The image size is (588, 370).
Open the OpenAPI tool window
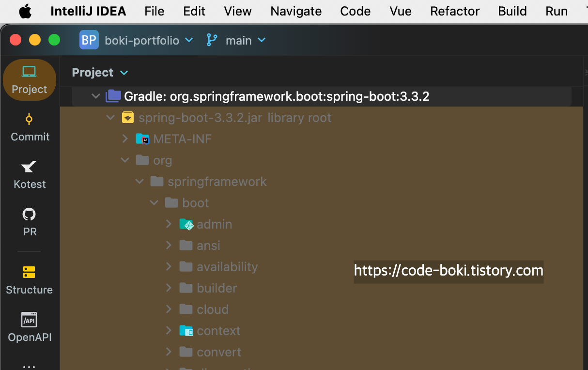[30, 328]
